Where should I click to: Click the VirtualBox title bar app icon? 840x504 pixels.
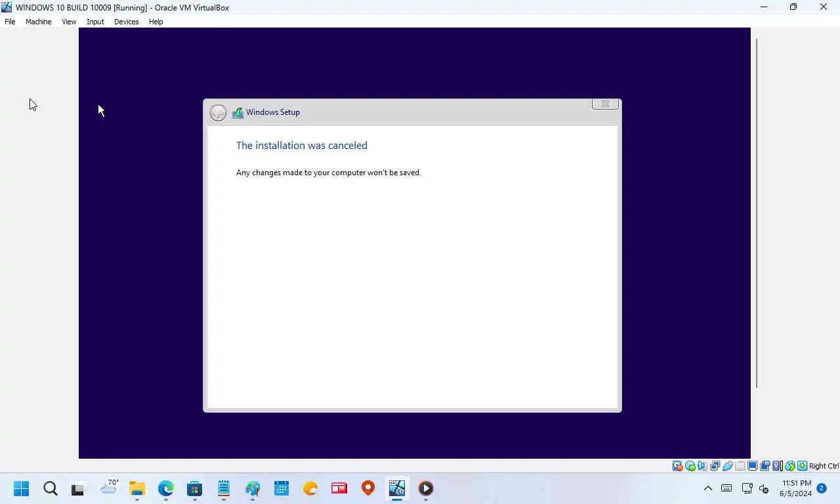(7, 7)
